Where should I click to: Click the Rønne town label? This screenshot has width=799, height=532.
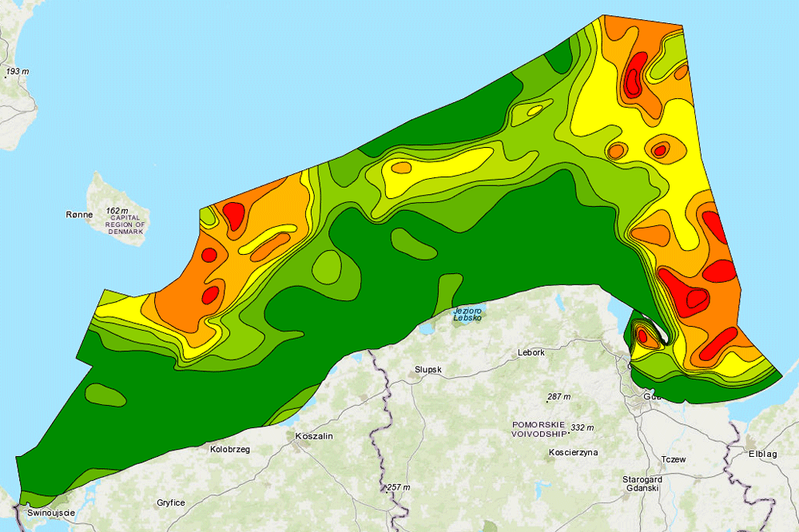81,215
